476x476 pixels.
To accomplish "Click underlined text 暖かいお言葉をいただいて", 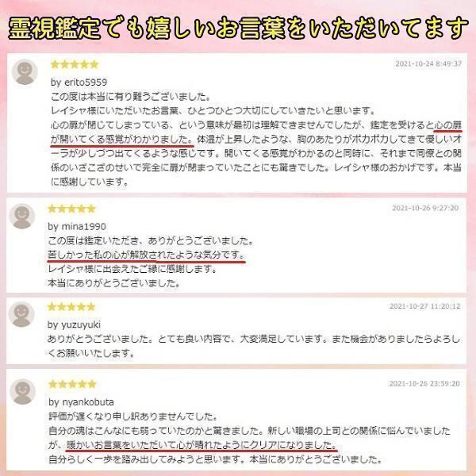I will [x=121, y=445].
